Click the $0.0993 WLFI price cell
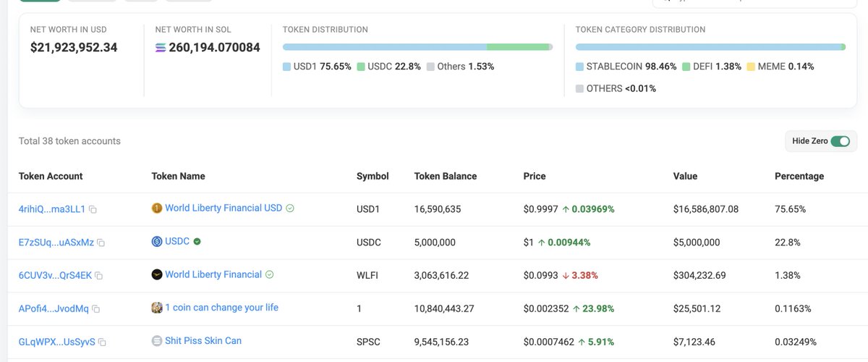The height and width of the screenshot is (362, 868). (x=540, y=276)
